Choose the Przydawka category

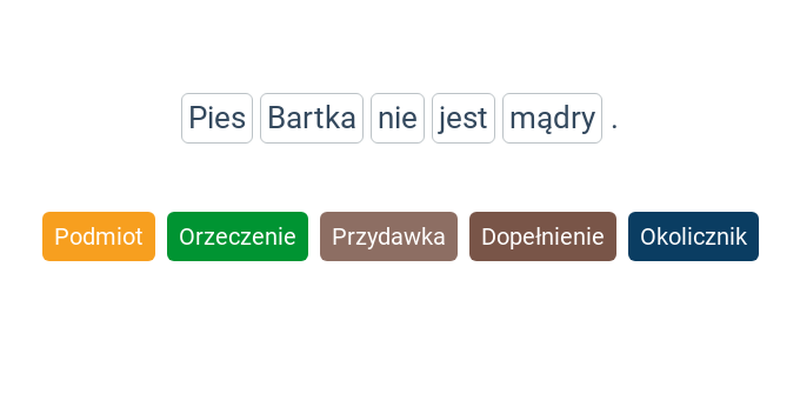coord(389,236)
